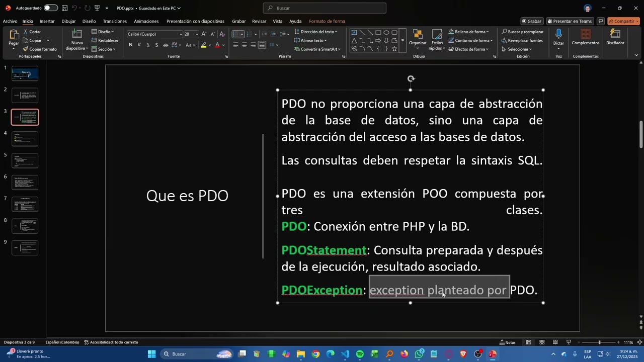The width and height of the screenshot is (644, 362).
Task: Open Notas pane in status bar
Action: point(507,342)
